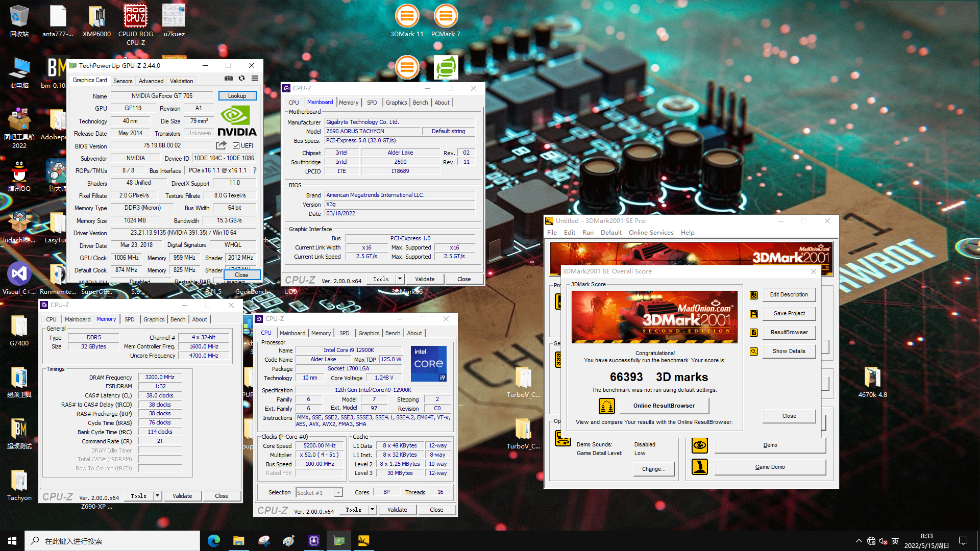This screenshot has width=980, height=551.
Task: Click the magnifier icon beside Show Details
Action: [x=754, y=352]
